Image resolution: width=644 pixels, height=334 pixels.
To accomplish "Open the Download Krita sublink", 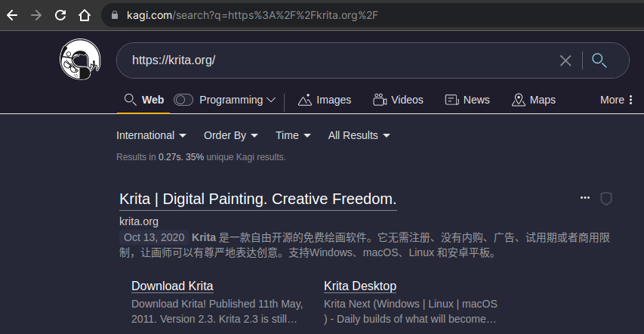I will coord(172,286).
